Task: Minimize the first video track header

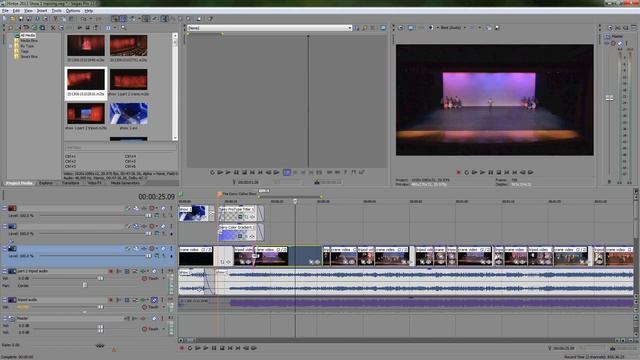Action: click(4, 208)
